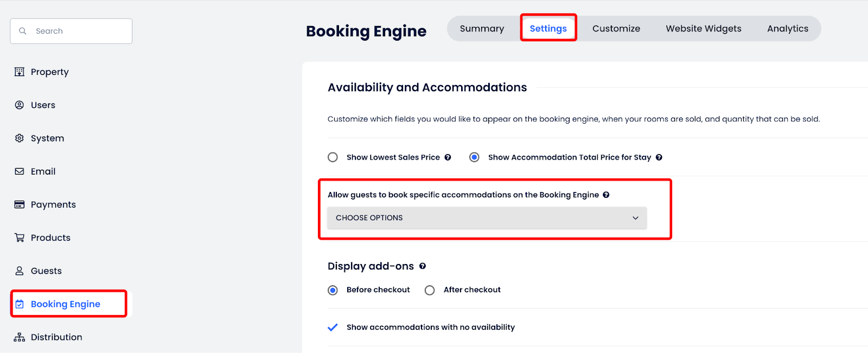Click the System gear icon
This screenshot has width=868, height=353.
[20, 138]
